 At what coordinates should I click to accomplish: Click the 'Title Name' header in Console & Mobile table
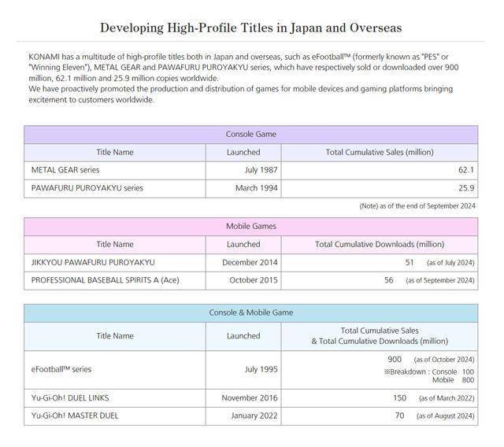pyautogui.click(x=115, y=336)
